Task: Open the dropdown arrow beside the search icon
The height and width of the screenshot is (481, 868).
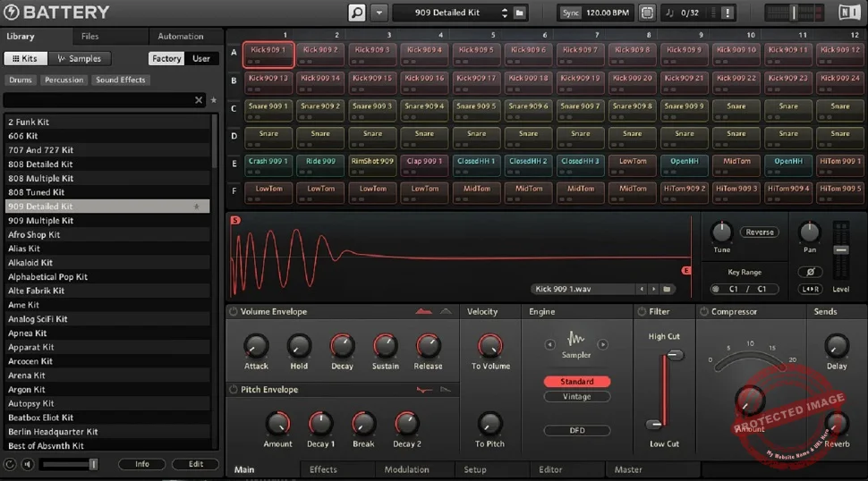Action: [x=379, y=13]
